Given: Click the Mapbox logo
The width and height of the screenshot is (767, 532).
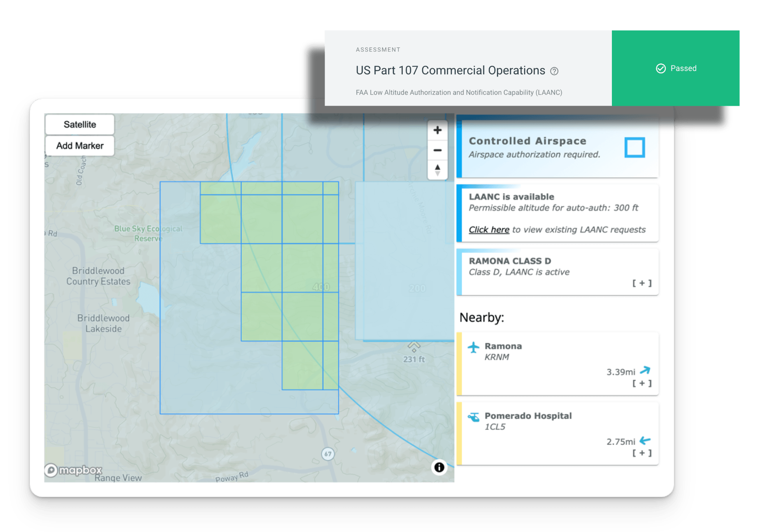Looking at the screenshot, I should coord(73,470).
